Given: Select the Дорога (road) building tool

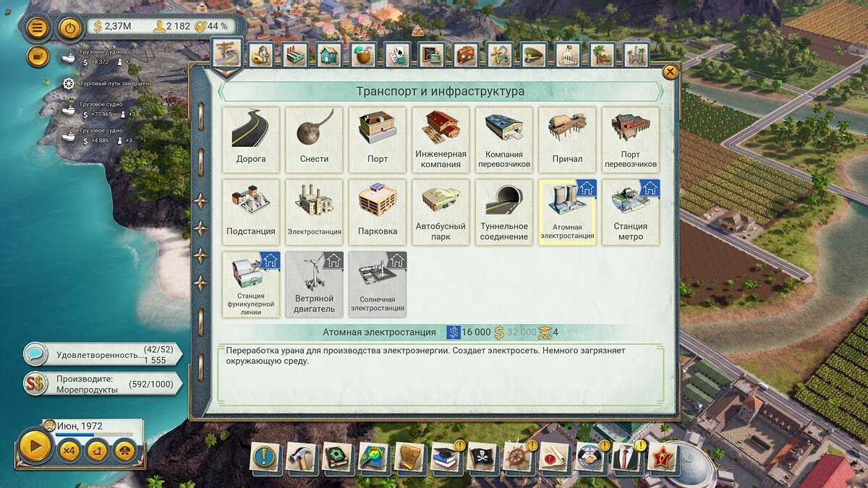Looking at the screenshot, I should 250,139.
